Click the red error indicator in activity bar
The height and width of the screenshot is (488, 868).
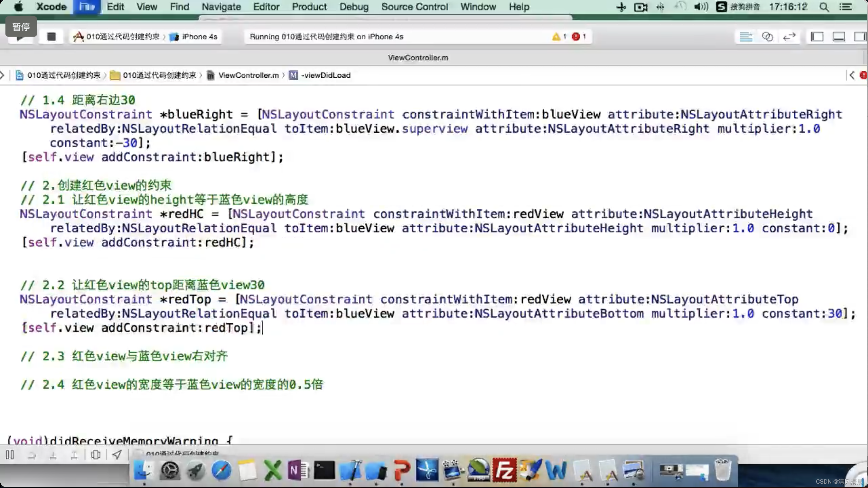coord(576,37)
